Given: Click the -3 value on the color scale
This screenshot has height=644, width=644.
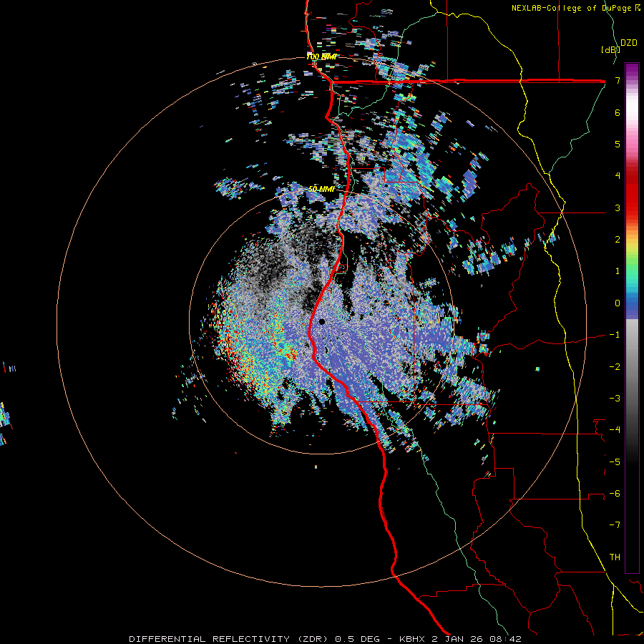Looking at the screenshot, I should pos(615,399).
